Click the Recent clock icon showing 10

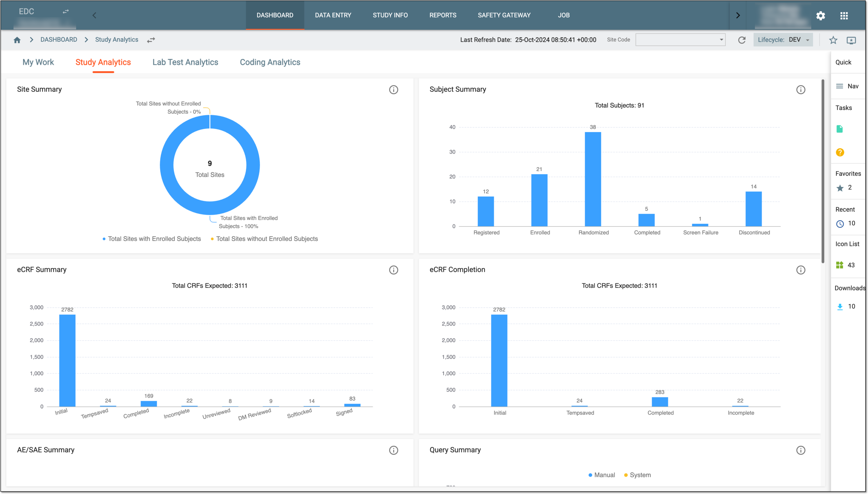click(840, 224)
